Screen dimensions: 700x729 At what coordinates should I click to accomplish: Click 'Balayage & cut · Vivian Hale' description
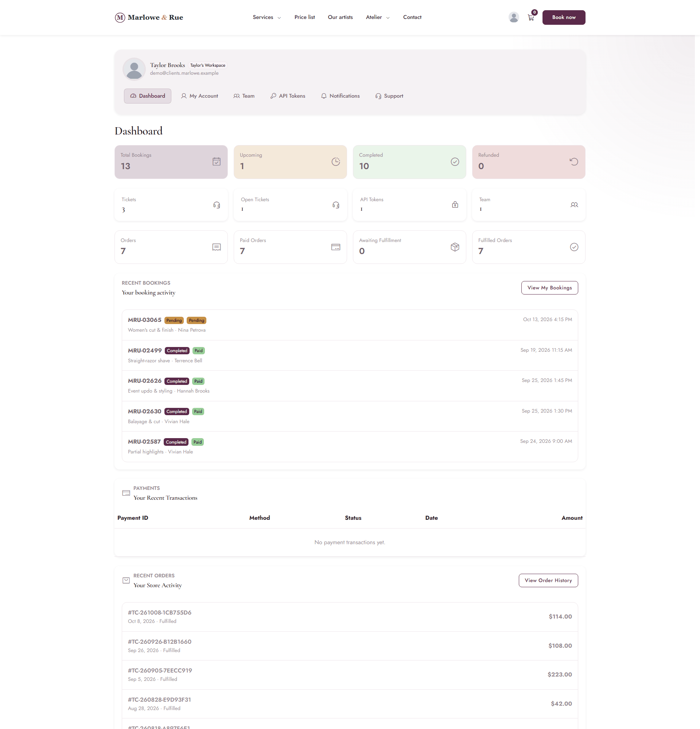point(159,421)
